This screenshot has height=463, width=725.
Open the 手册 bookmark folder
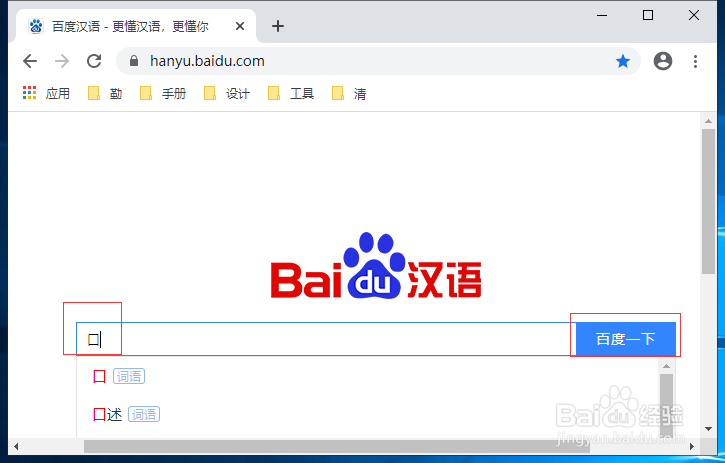(163, 93)
